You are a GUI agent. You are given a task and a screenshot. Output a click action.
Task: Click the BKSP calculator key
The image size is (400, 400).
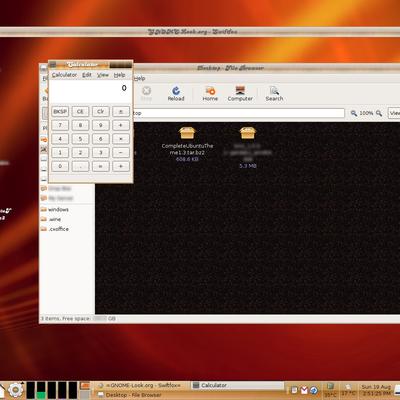tap(60, 112)
